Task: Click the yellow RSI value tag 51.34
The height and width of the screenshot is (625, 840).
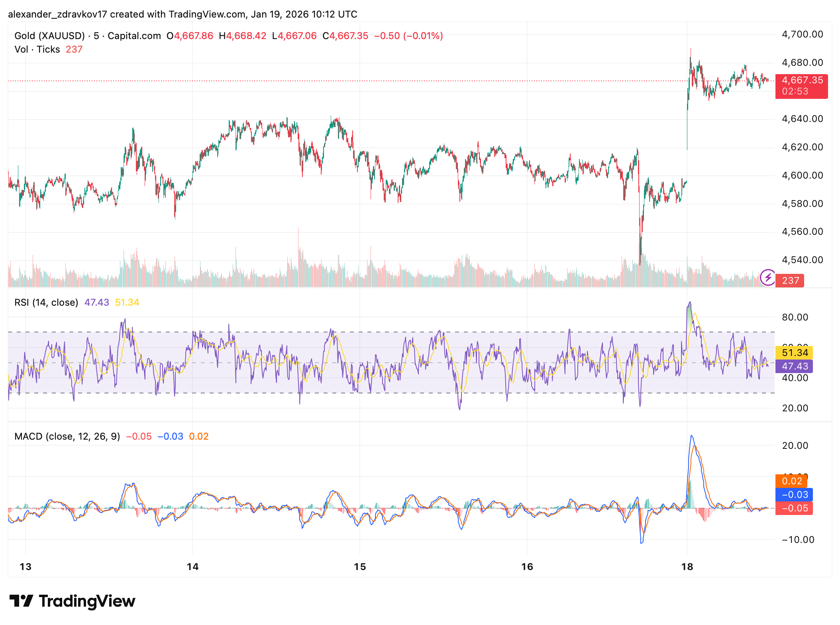Action: click(x=794, y=352)
